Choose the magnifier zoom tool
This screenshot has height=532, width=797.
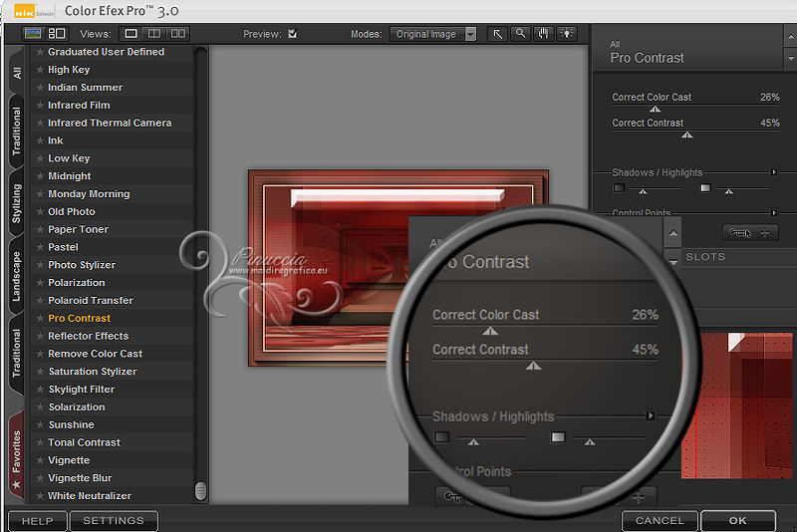(x=520, y=34)
